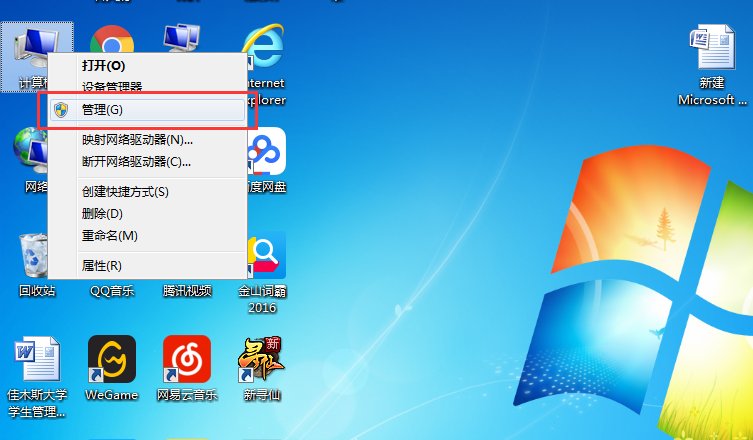Image resolution: width=753 pixels, height=440 pixels.
Task: Launch NetEase Cloud Music (网易云音乐)
Action: [187, 359]
